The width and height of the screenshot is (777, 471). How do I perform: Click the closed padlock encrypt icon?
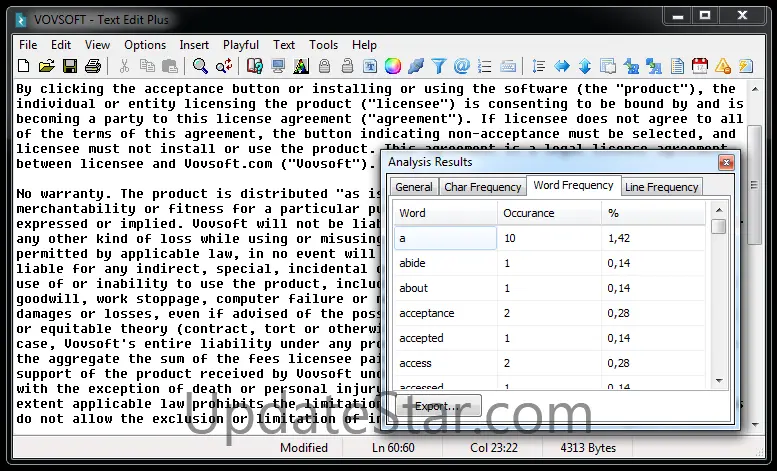(x=324, y=65)
